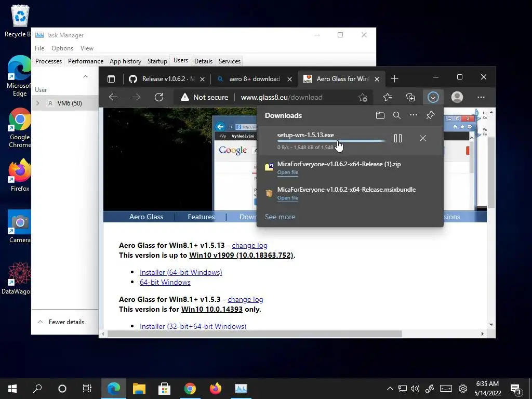Expand the VM6 (50) user row

tap(38, 103)
